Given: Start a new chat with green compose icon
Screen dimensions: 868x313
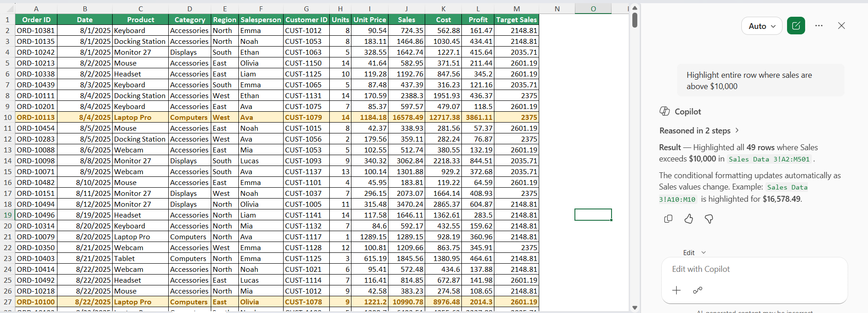Looking at the screenshot, I should coord(796,26).
